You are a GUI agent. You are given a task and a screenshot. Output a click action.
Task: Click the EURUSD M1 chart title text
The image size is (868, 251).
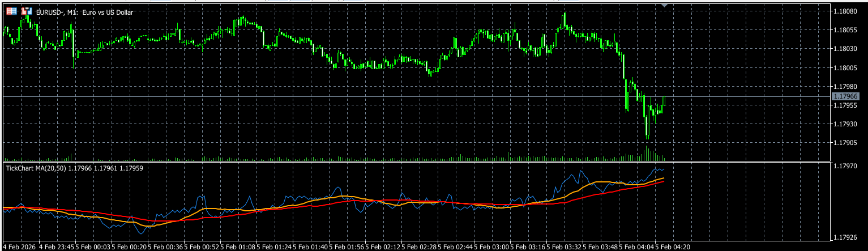(x=84, y=12)
